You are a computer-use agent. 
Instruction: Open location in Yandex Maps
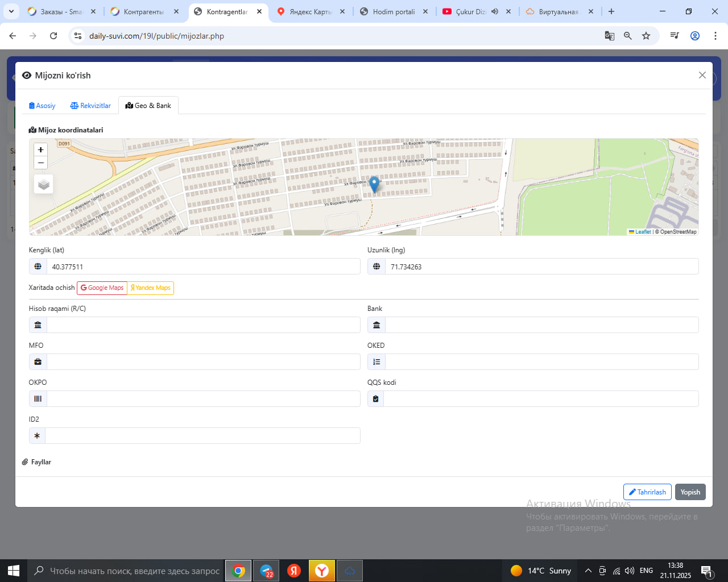(x=151, y=288)
